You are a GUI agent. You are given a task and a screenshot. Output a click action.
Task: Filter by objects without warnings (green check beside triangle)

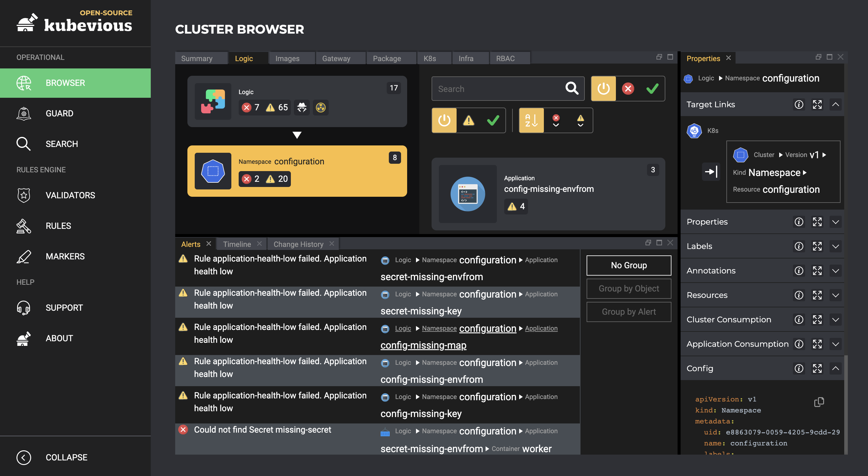pos(493,120)
